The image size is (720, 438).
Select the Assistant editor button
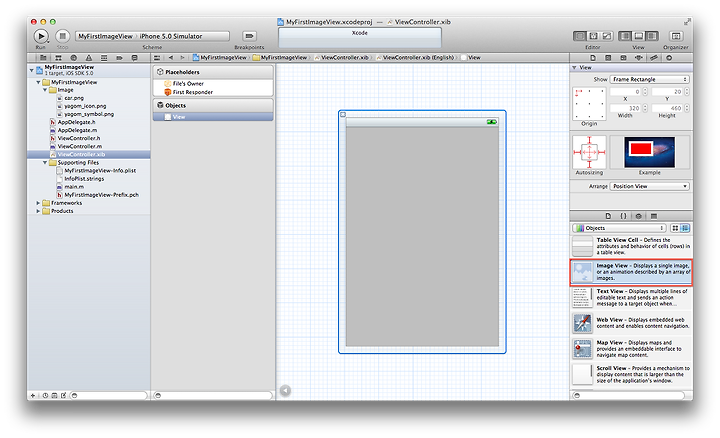[593, 36]
